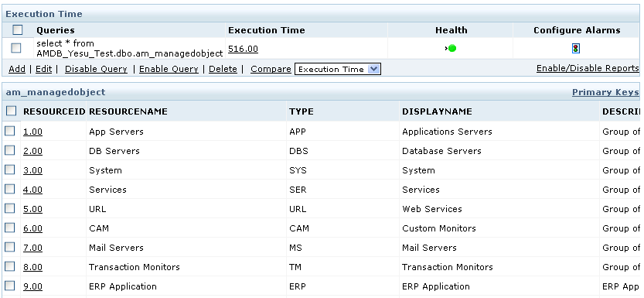Click the DISPLAYNAME column header
Viewport: 644px width, 298px height.
[437, 111]
